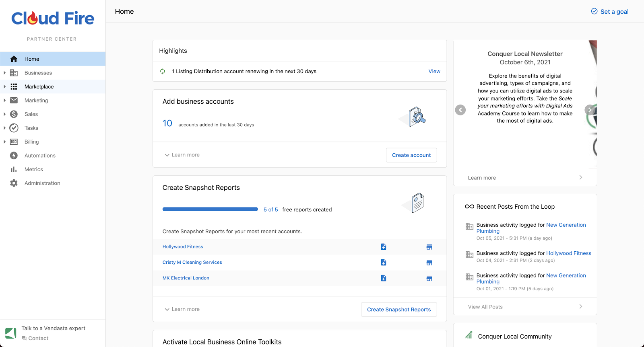This screenshot has height=347, width=644.
Task: Click the Metrics bar chart icon
Action: (14, 169)
